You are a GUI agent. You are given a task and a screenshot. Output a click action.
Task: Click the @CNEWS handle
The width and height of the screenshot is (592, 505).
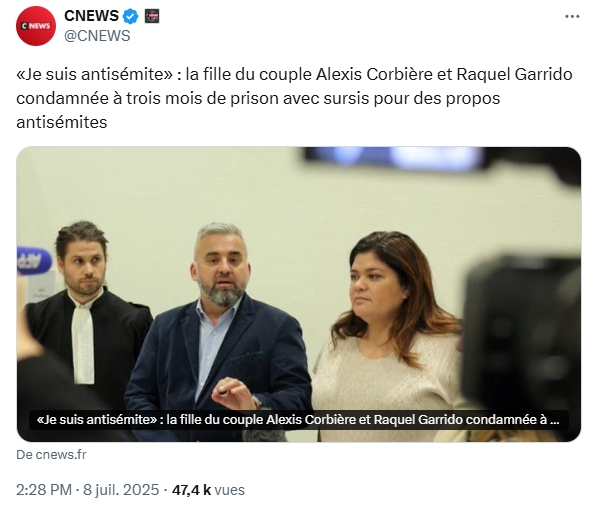tap(97, 36)
